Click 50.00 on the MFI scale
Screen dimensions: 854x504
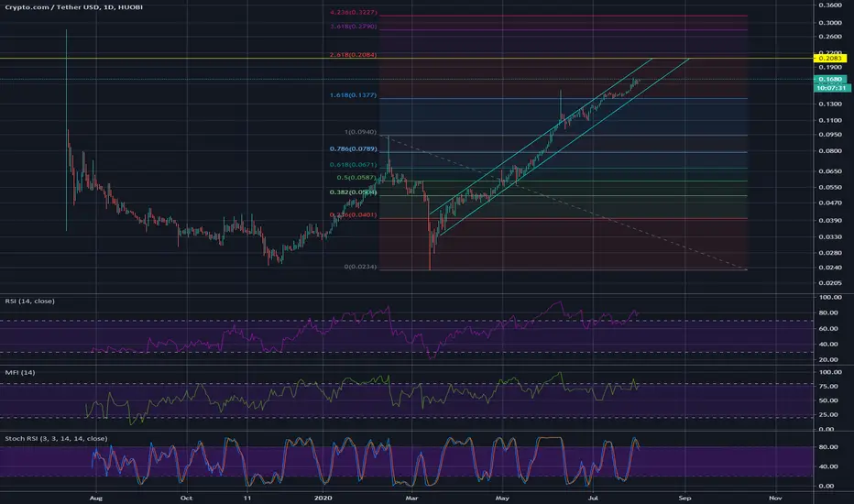pyautogui.click(x=830, y=400)
